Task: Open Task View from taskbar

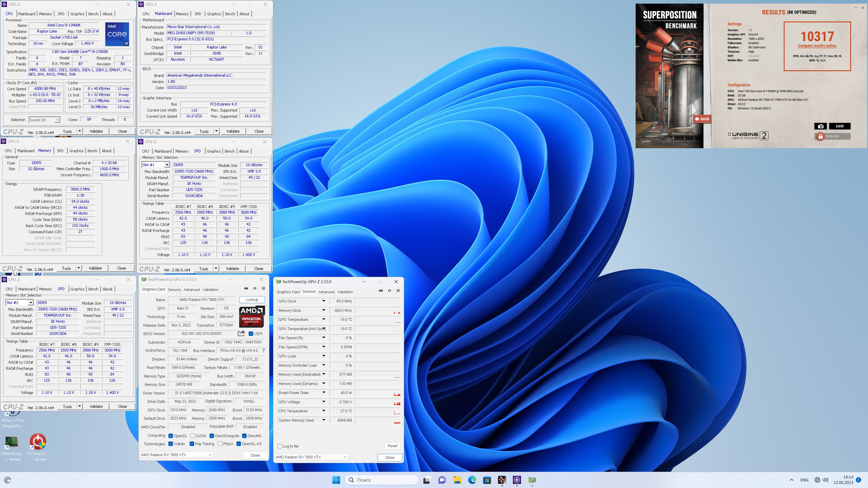Action: pos(427,480)
